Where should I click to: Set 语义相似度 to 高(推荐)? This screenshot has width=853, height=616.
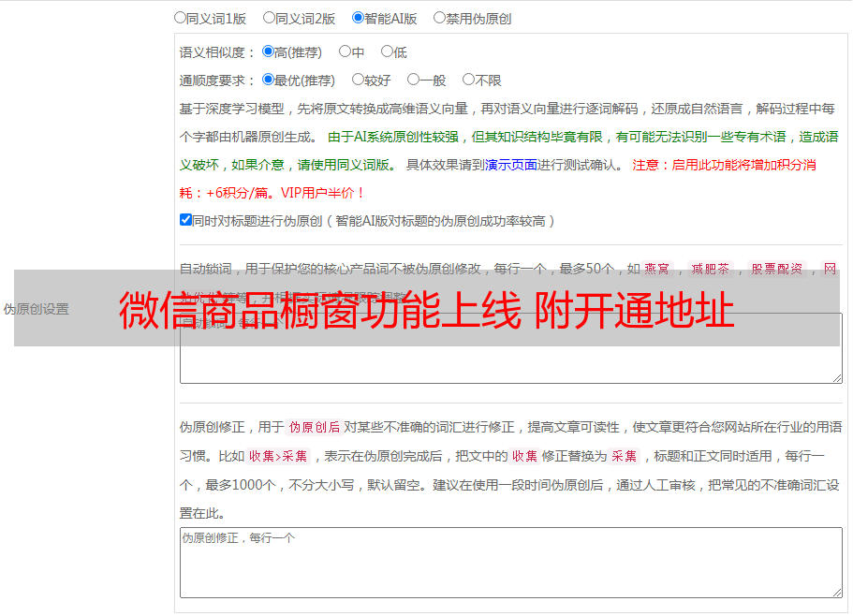268,51
